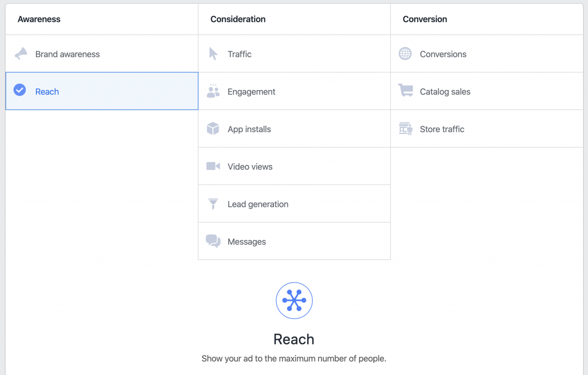
Task: Click the Video views camera icon
Action: point(213,166)
